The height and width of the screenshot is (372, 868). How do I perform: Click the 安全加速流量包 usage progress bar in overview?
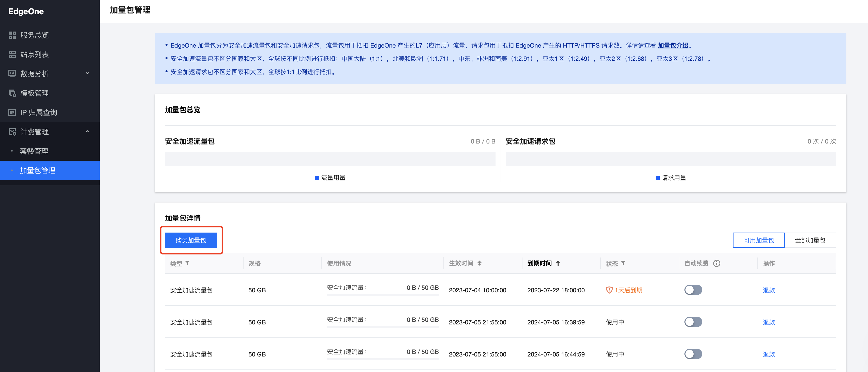[x=330, y=159]
